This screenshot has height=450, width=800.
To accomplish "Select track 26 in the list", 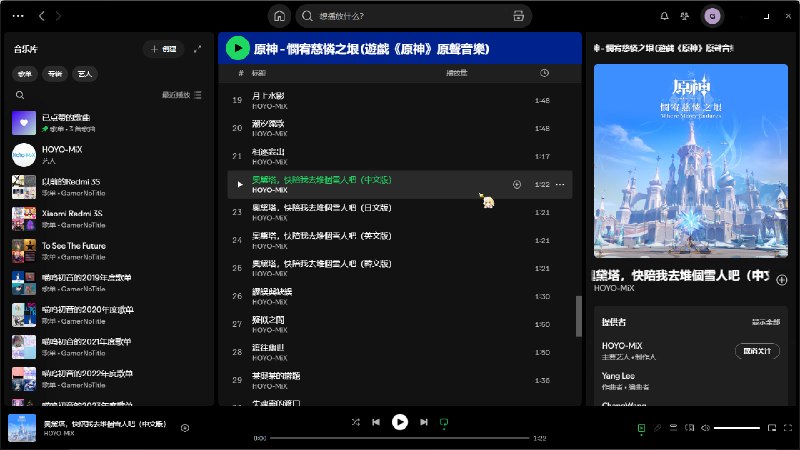I will coord(399,296).
